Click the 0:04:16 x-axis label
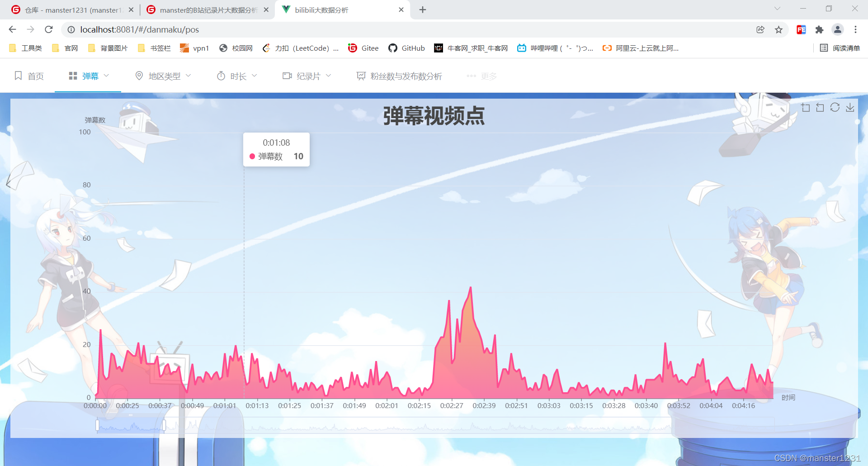The image size is (868, 466). (744, 406)
